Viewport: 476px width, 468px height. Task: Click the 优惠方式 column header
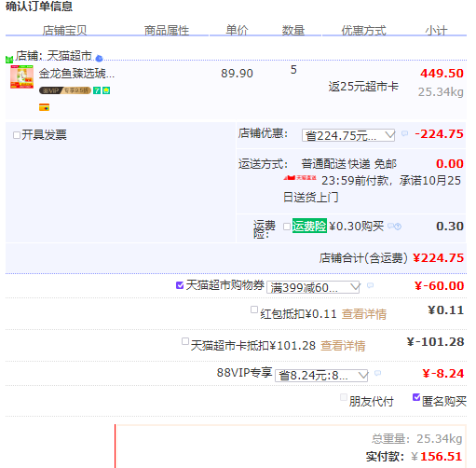[x=364, y=30]
